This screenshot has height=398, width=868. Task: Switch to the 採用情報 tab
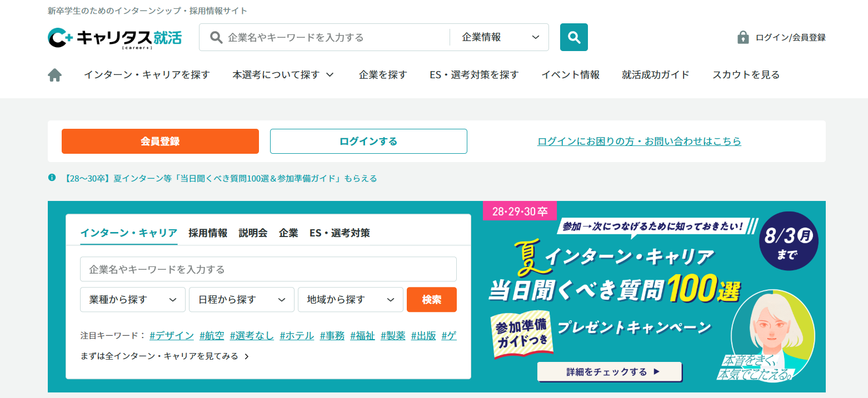[x=208, y=233]
